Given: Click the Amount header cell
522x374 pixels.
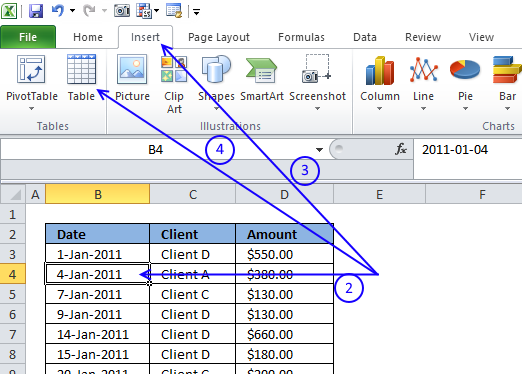Looking at the screenshot, I should click(x=284, y=234).
